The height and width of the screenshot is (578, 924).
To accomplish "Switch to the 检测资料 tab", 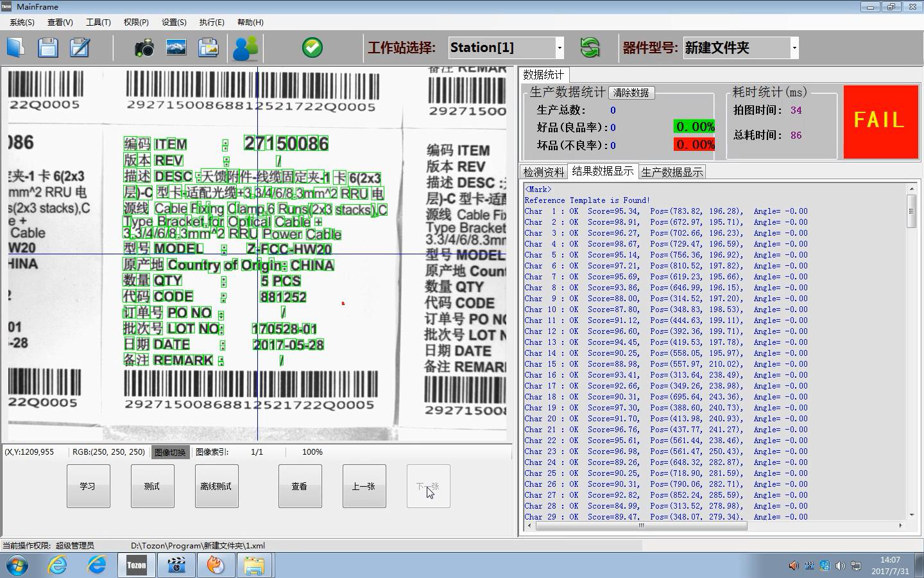I will [x=543, y=172].
